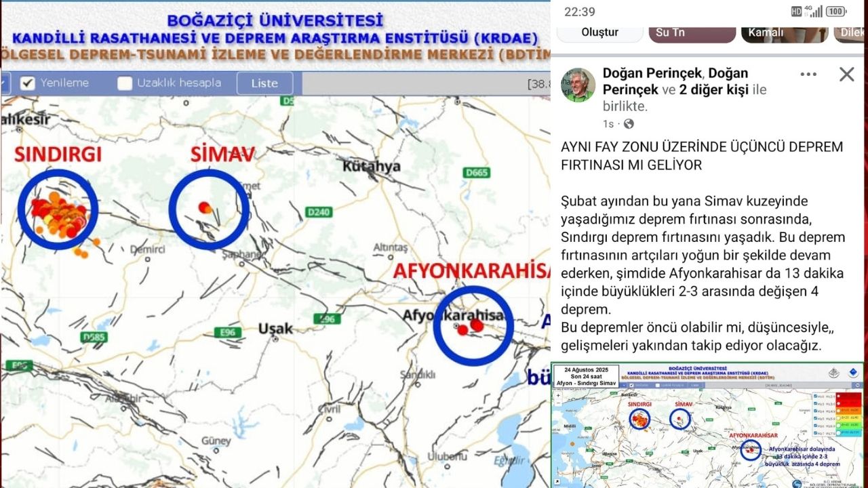Click the post timestamp 1s
The height and width of the screenshot is (488, 868).
[x=608, y=124]
